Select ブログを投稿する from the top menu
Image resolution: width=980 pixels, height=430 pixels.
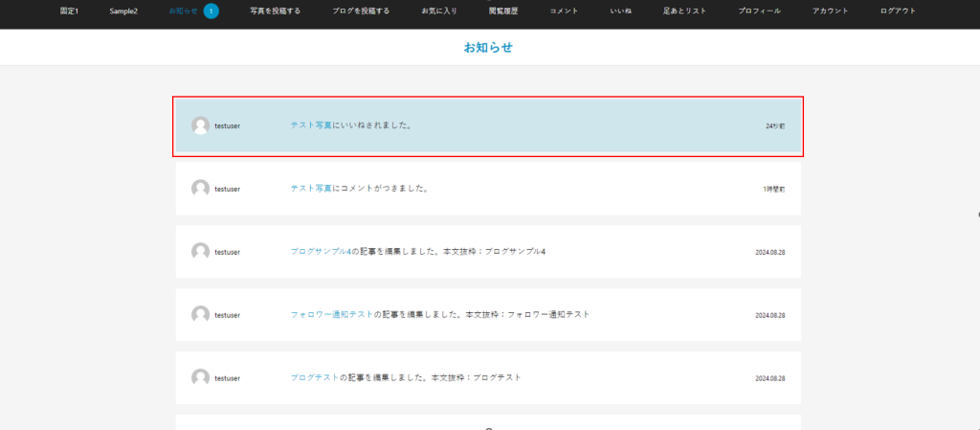coord(361,11)
